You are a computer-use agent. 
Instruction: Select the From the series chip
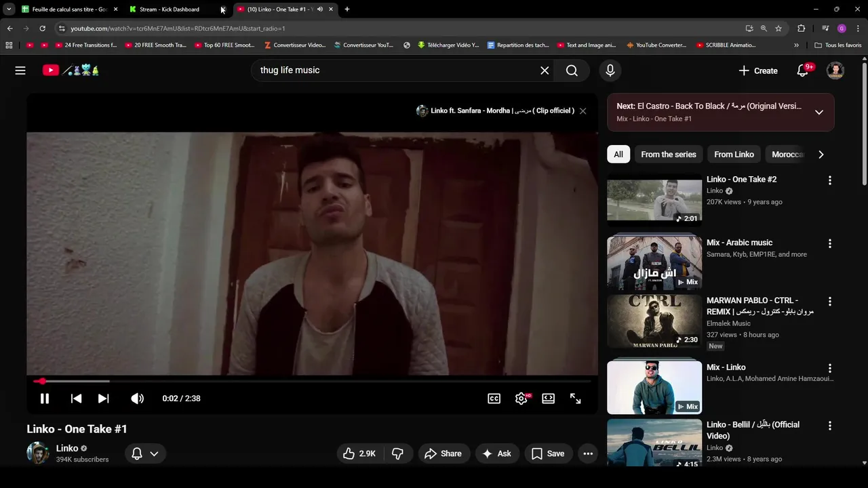tap(669, 155)
